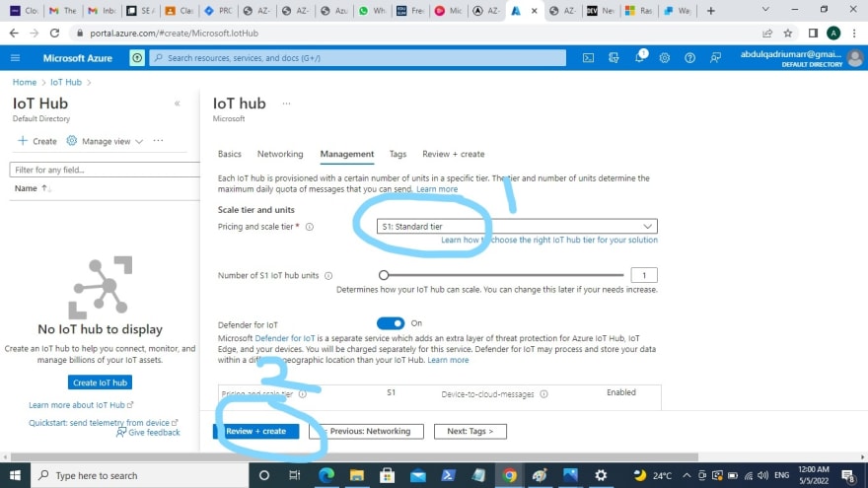Show info for Number of S1 IoT hub units
Viewport: 868px width, 488px height.
[x=328, y=275]
